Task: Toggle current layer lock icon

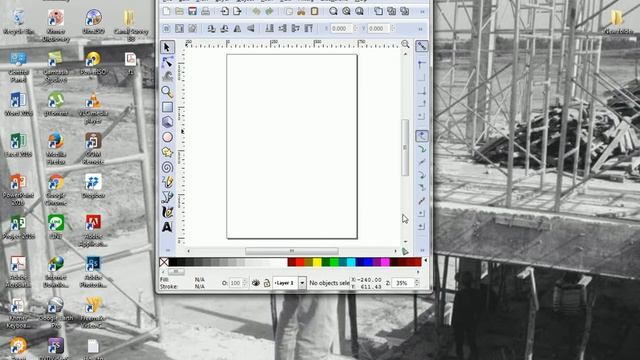Action: click(267, 283)
